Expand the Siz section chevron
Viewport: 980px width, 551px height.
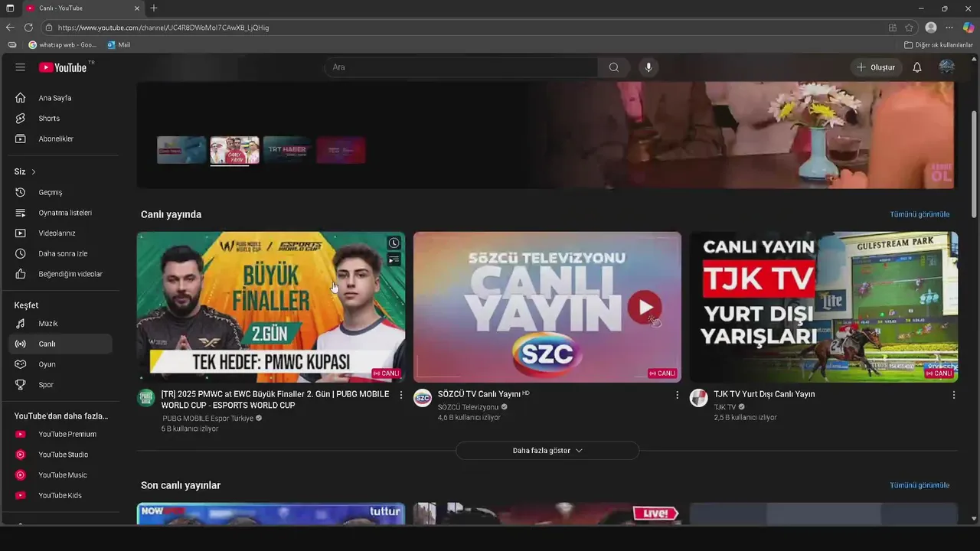coord(34,171)
